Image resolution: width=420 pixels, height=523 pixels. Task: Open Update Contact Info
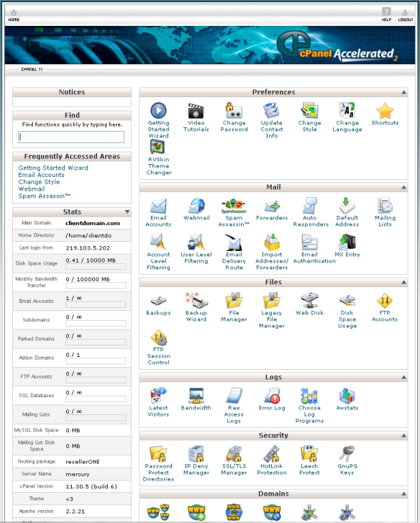pyautogui.click(x=272, y=111)
